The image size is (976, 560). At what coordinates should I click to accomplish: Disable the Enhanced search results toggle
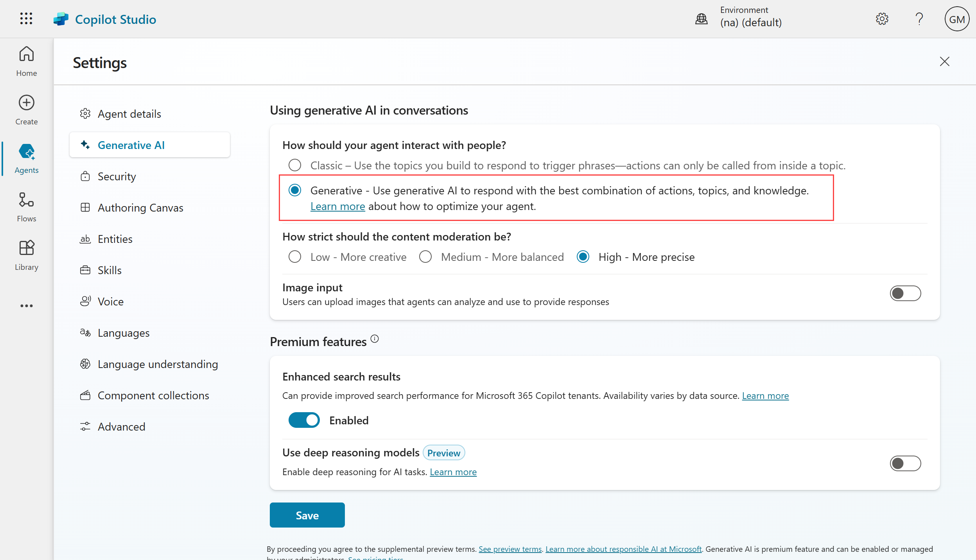click(x=304, y=420)
